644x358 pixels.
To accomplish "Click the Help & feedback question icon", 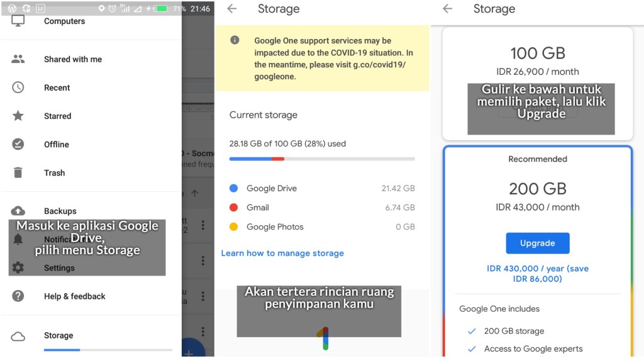I will click(18, 296).
